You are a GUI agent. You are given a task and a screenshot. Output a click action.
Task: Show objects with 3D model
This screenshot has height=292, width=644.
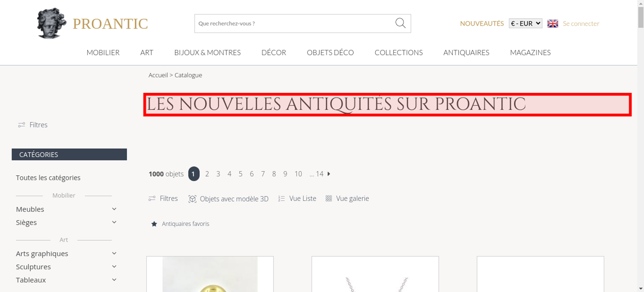228,199
